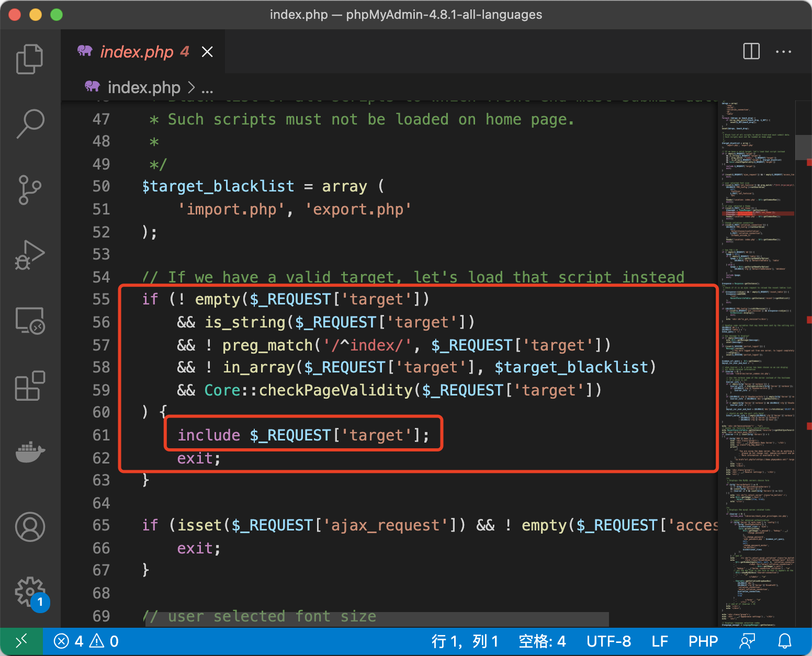Open a remote window from status bar

[21, 641]
